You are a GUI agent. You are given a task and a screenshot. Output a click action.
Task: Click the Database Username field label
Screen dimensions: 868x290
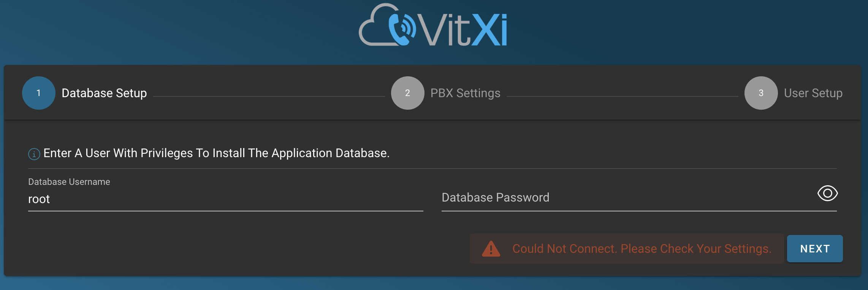click(x=69, y=182)
